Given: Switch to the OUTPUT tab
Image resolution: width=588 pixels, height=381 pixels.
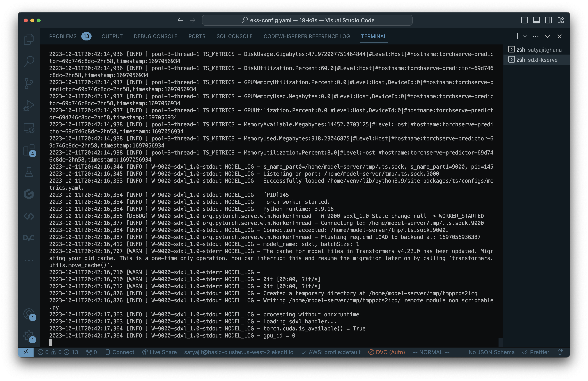Looking at the screenshot, I should tap(112, 36).
